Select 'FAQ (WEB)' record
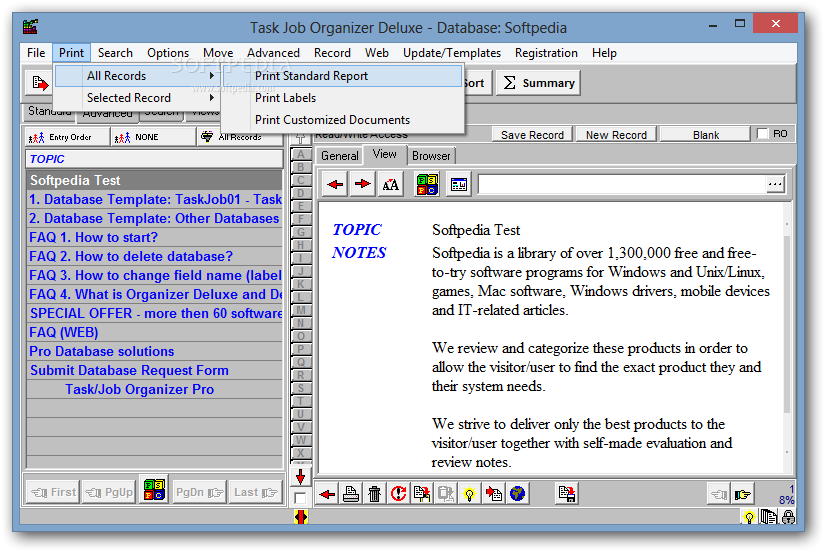 click(x=155, y=332)
